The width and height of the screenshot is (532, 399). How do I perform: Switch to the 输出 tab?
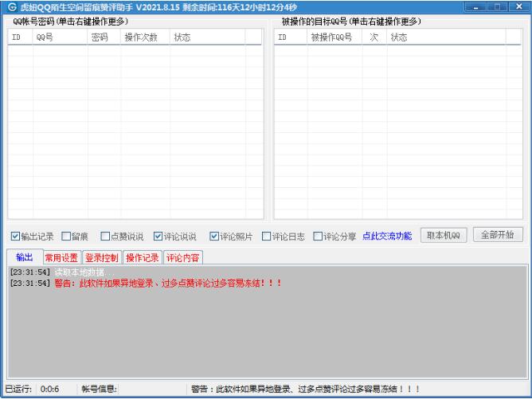tap(25, 257)
